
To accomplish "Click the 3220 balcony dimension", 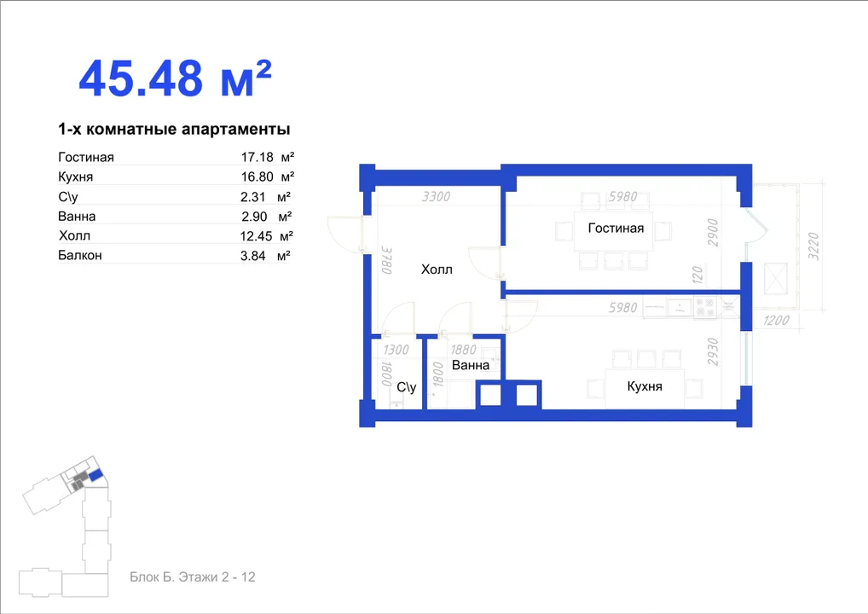I will click(x=813, y=246).
